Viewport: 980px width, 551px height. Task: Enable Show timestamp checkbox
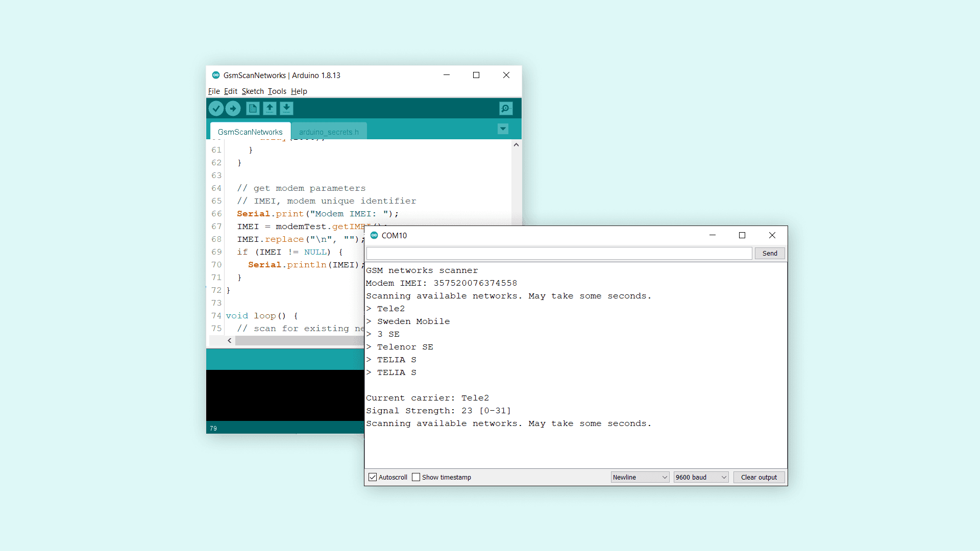[x=416, y=477]
